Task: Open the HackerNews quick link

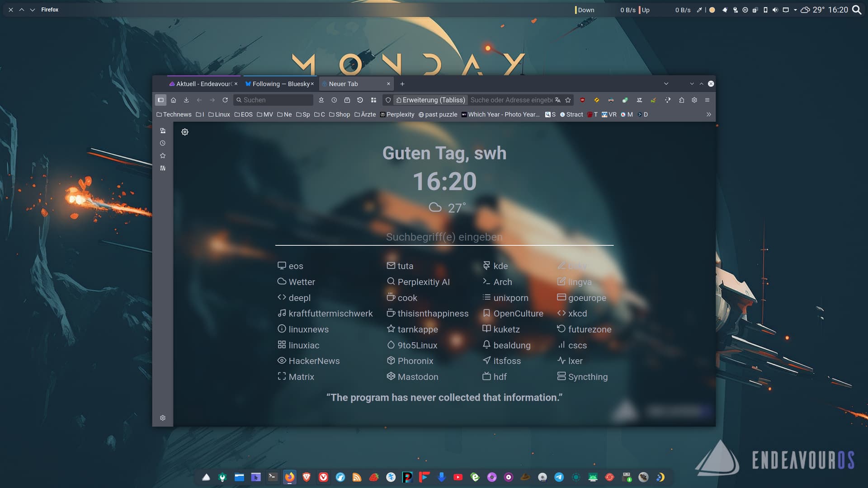Action: (314, 361)
